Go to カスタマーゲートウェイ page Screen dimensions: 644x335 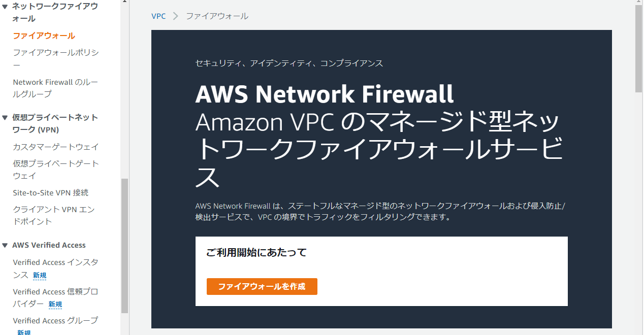(56, 147)
